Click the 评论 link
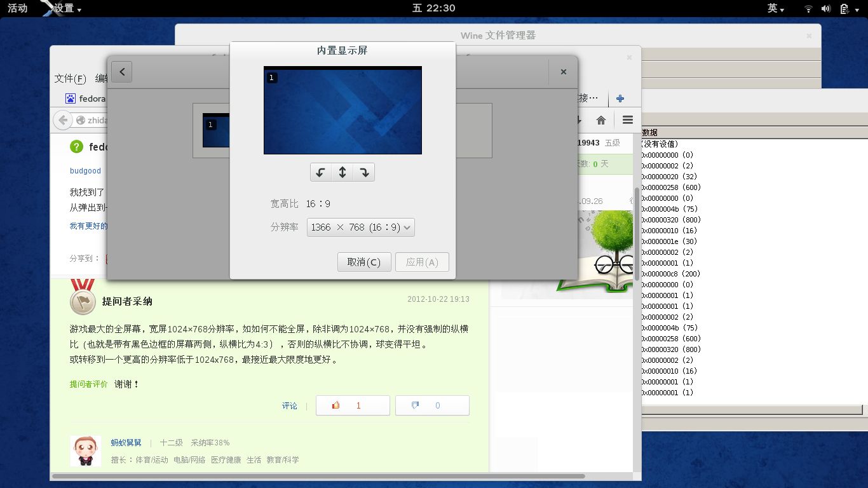Image resolution: width=868 pixels, height=488 pixels. [290, 405]
